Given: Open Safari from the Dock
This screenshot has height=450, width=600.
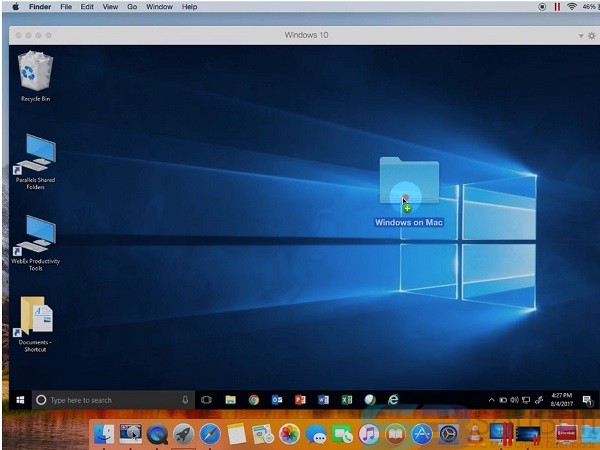Looking at the screenshot, I should coord(210,435).
